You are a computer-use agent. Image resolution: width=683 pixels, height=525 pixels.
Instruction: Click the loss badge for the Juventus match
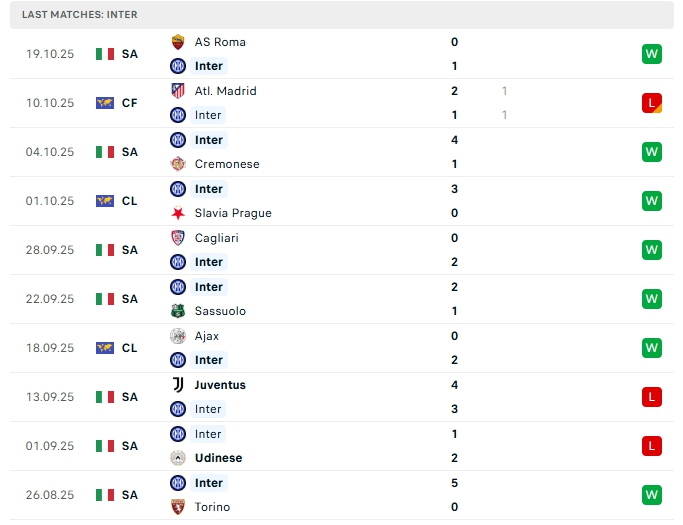coord(652,397)
